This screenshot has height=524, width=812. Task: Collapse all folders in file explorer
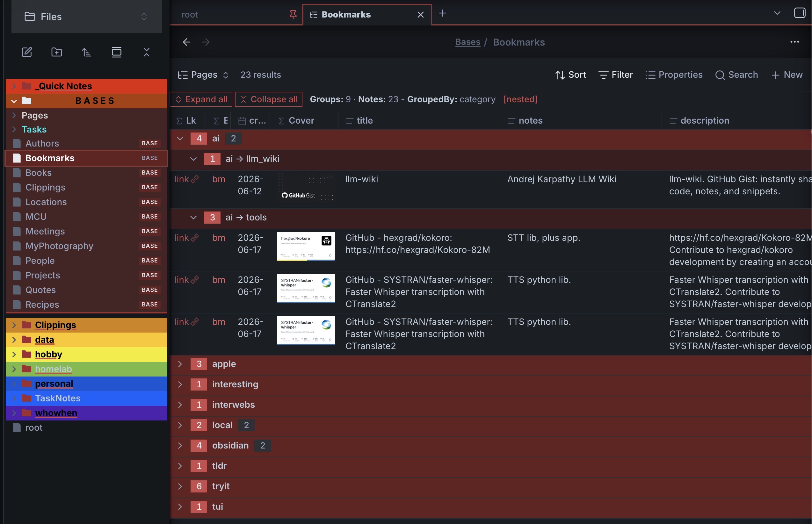tap(146, 52)
